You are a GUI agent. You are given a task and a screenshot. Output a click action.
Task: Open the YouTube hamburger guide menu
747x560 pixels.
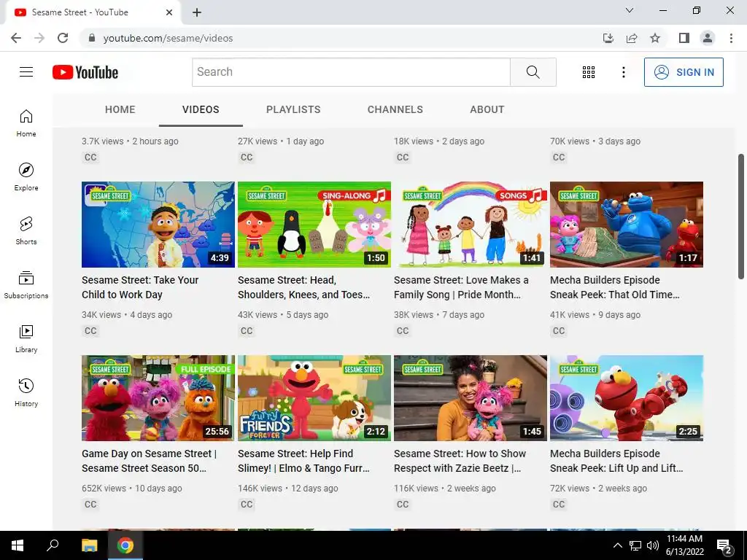point(26,72)
